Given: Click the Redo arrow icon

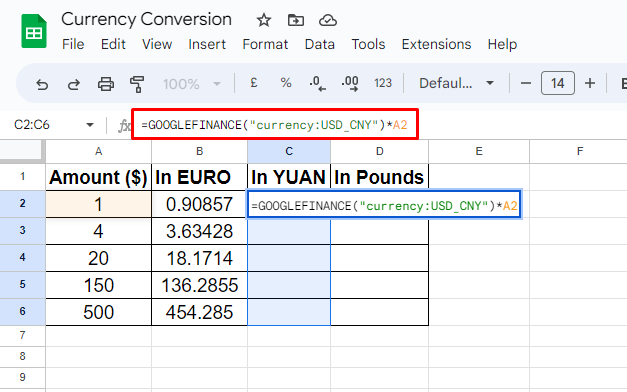Looking at the screenshot, I should click(x=74, y=84).
